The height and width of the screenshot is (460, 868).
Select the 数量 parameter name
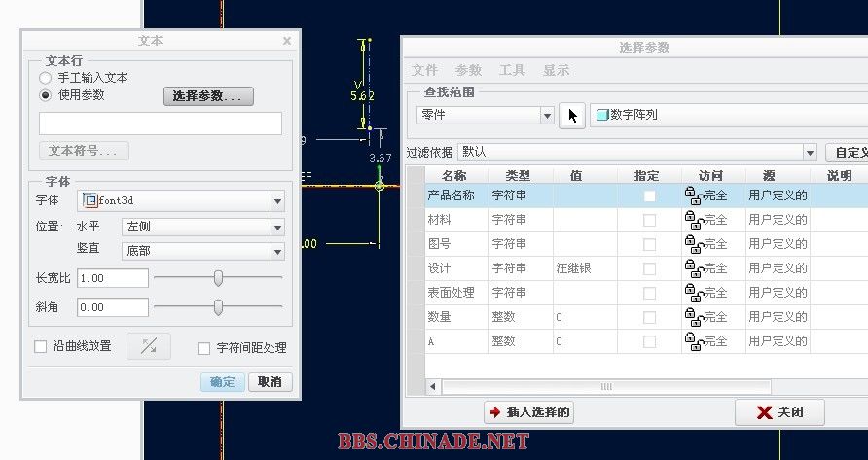click(x=440, y=317)
